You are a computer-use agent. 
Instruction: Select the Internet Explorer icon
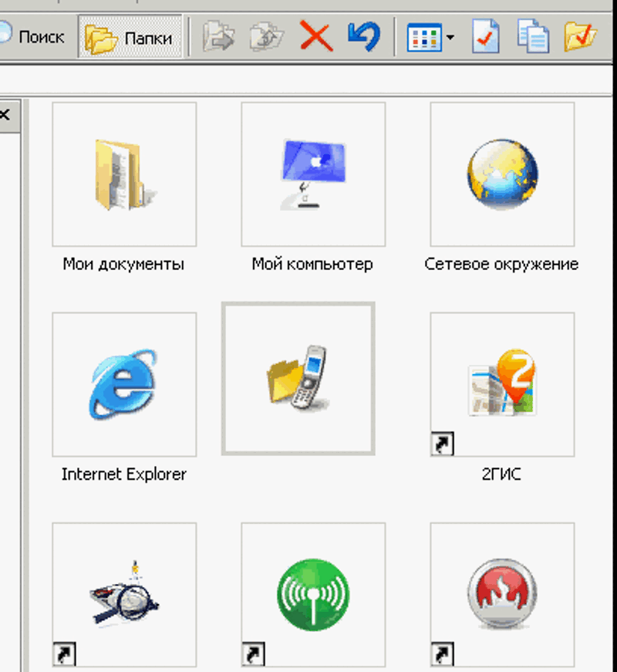point(124,384)
